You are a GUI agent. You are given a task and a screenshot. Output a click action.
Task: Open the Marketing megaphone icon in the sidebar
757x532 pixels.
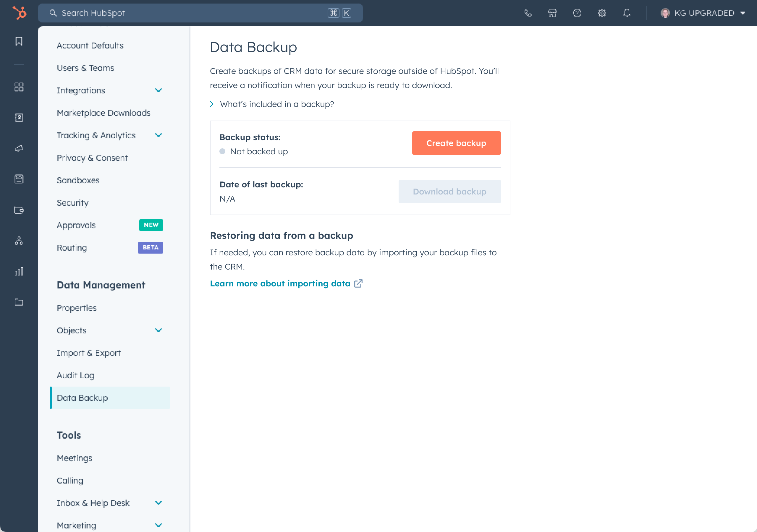(19, 148)
